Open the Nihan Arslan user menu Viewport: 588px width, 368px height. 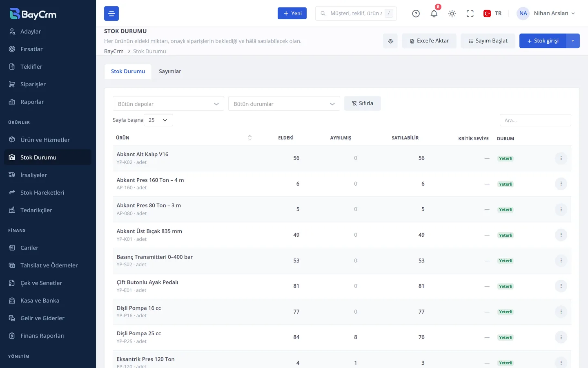pyautogui.click(x=546, y=13)
